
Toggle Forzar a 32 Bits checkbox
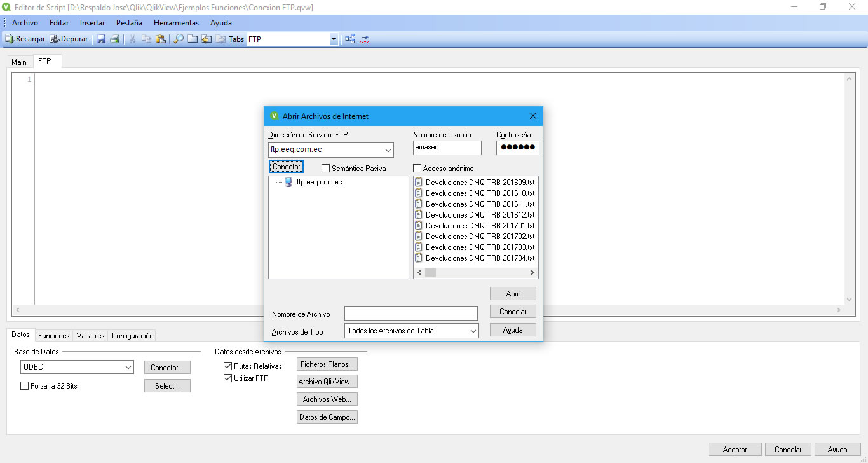[25, 385]
